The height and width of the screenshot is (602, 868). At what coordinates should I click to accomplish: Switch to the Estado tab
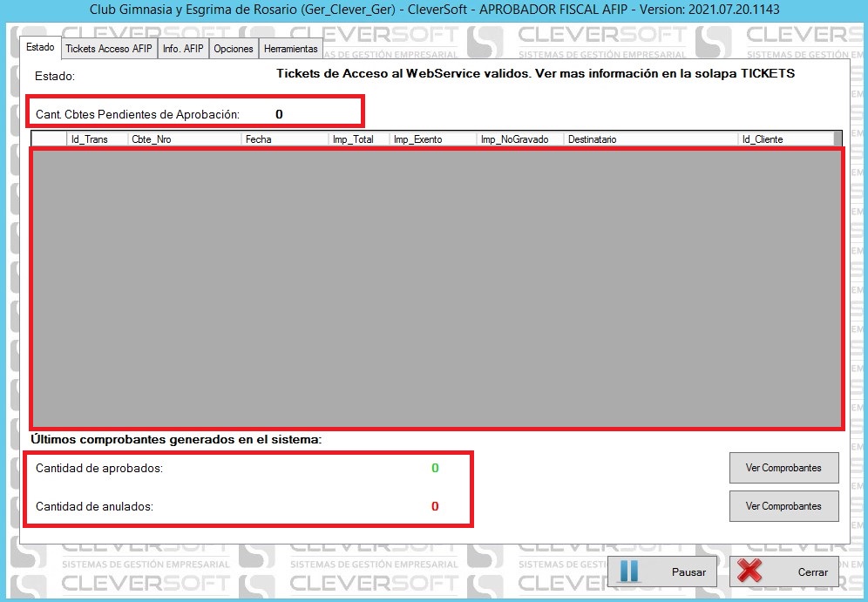[x=40, y=47]
